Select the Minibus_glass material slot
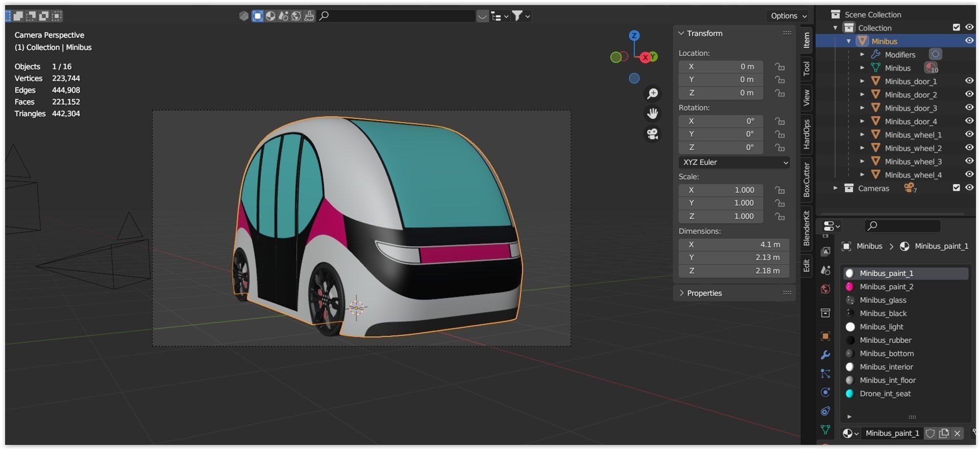980x449 pixels. [x=905, y=300]
